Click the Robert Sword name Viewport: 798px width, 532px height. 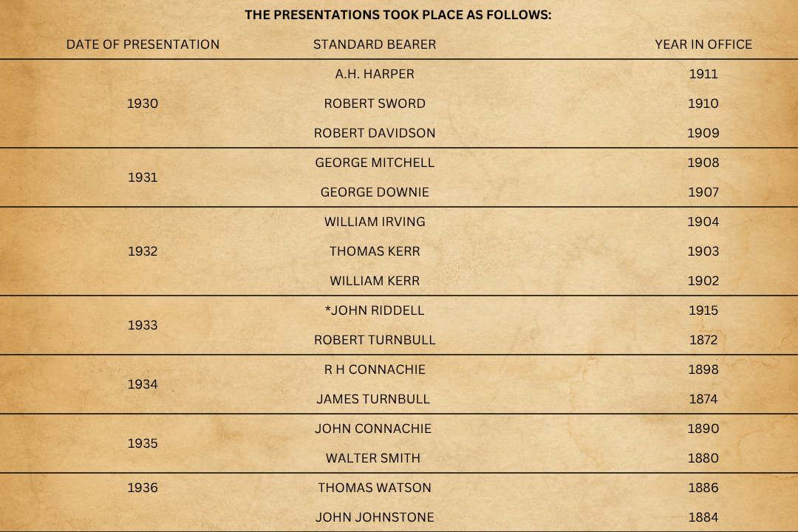point(375,103)
